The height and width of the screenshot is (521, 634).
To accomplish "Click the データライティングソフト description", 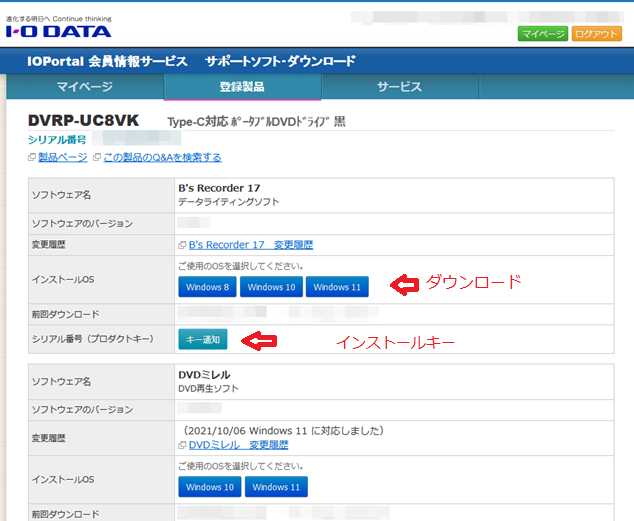I will (x=229, y=202).
